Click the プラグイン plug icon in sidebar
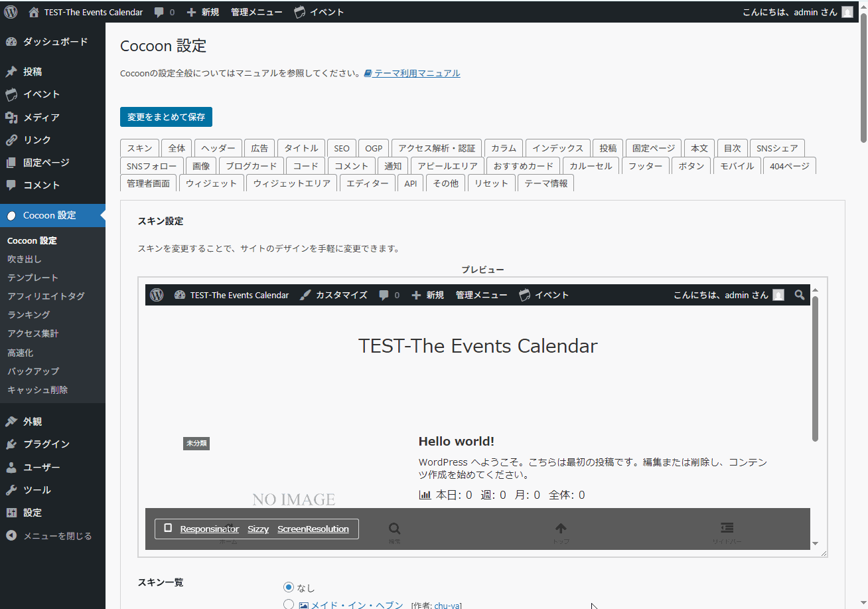The height and width of the screenshot is (609, 868). pyautogui.click(x=11, y=444)
